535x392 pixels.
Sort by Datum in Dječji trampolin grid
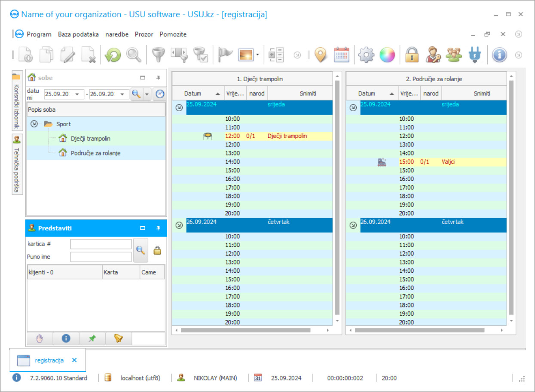(x=198, y=93)
